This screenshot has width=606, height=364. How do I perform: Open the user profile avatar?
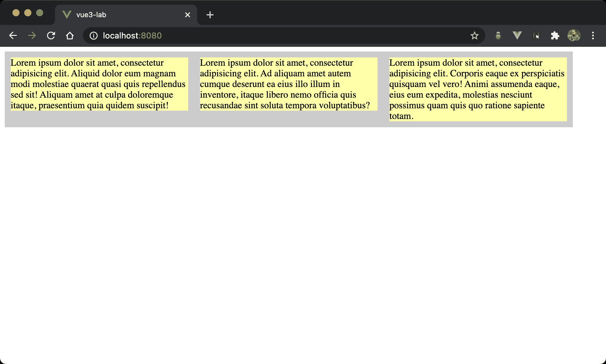(x=574, y=36)
